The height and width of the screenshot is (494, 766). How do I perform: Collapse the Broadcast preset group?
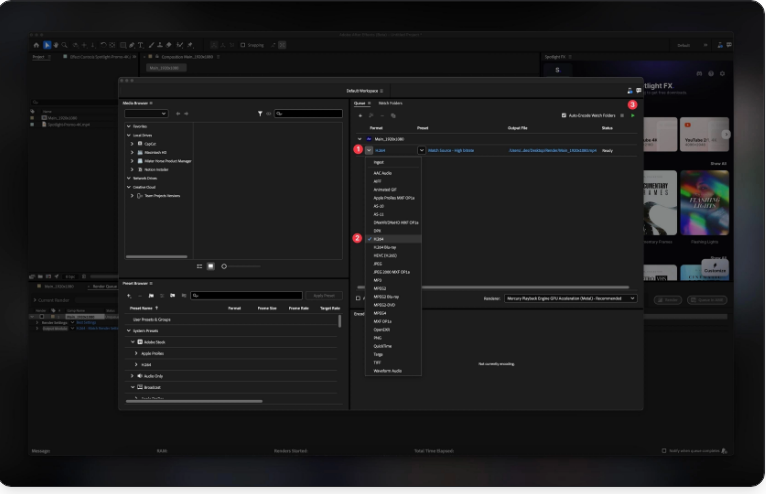click(132, 387)
